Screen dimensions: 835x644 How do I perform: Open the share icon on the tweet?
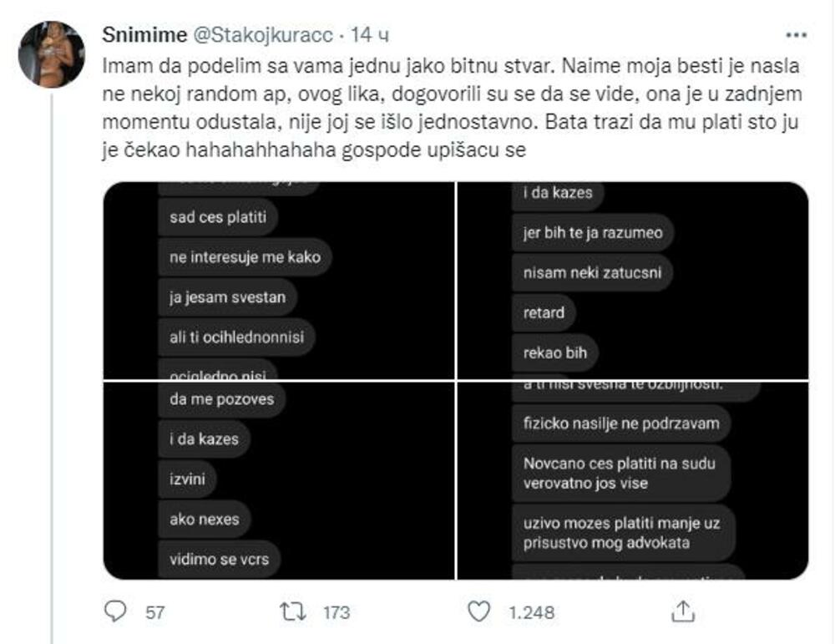[685, 611]
